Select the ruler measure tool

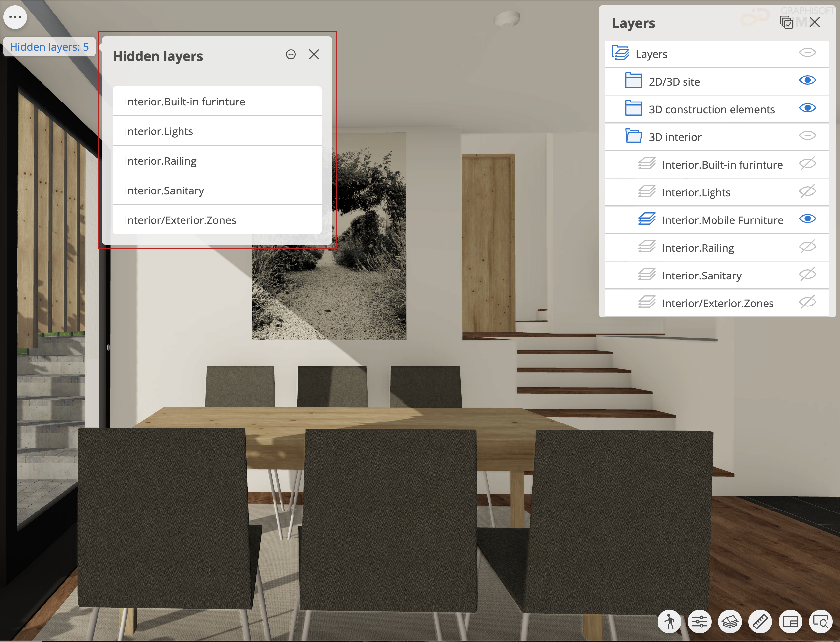760,622
